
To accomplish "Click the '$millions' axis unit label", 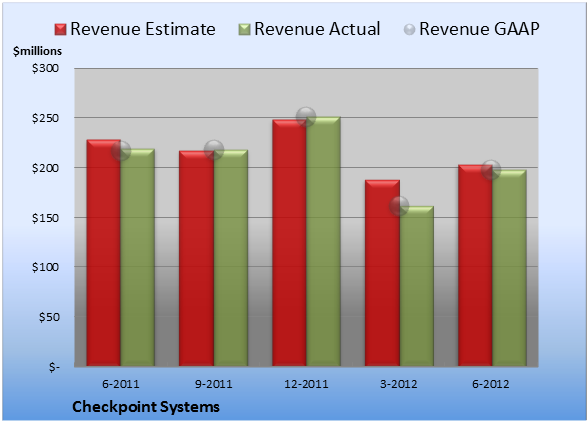I will 37,51.
